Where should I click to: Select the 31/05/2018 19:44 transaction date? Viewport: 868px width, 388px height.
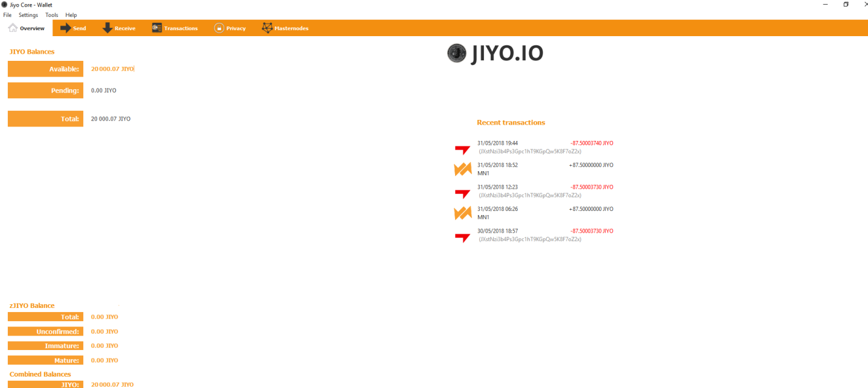pyautogui.click(x=497, y=143)
